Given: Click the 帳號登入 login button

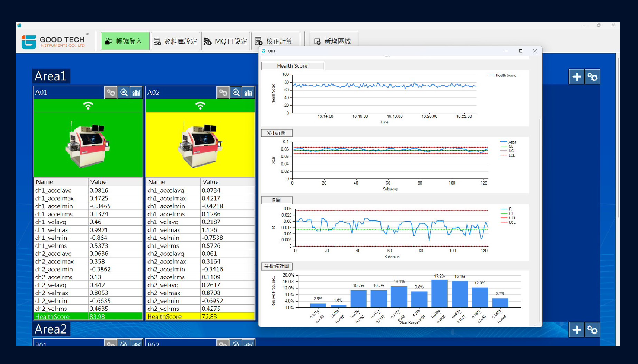Looking at the screenshot, I should 125,41.
